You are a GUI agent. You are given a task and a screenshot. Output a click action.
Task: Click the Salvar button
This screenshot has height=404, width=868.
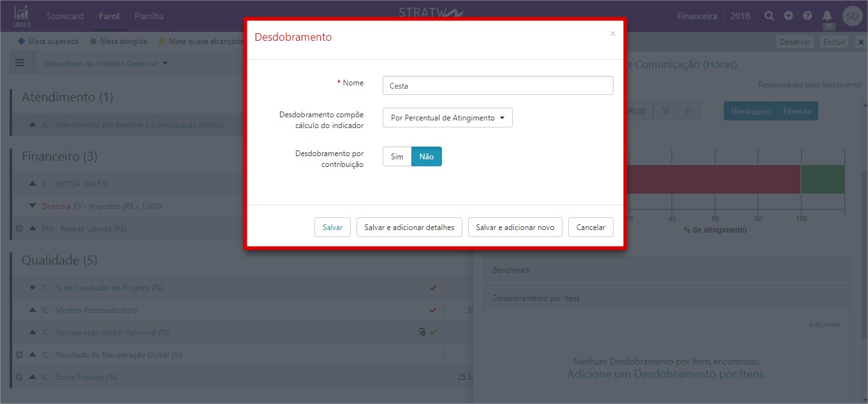[x=332, y=227]
